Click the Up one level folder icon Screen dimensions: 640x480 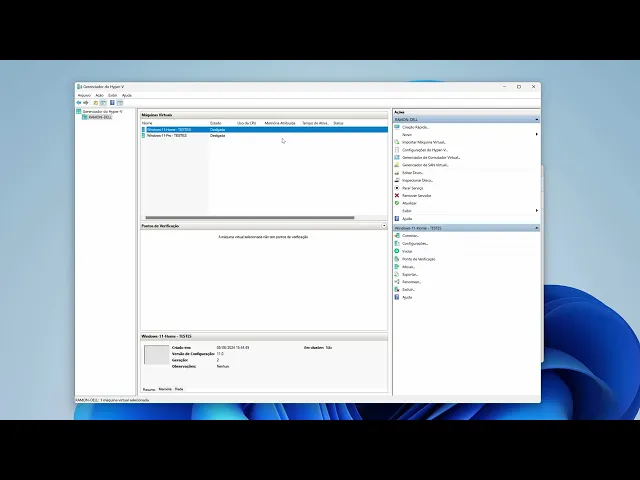pyautogui.click(x=96, y=103)
